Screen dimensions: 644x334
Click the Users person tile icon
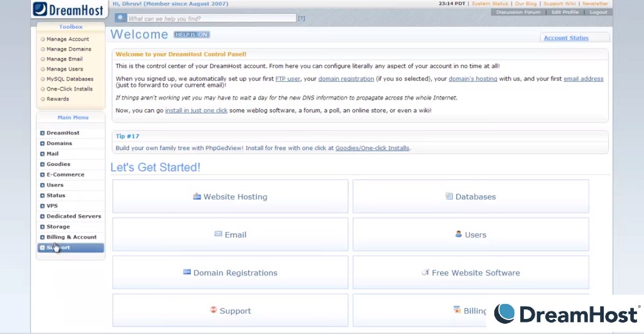click(x=458, y=234)
